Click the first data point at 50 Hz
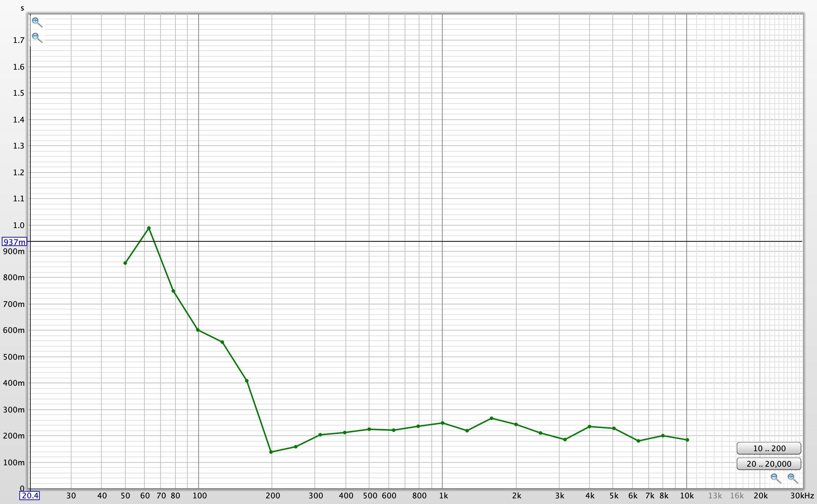Viewport: 817px width, 504px height. point(125,263)
